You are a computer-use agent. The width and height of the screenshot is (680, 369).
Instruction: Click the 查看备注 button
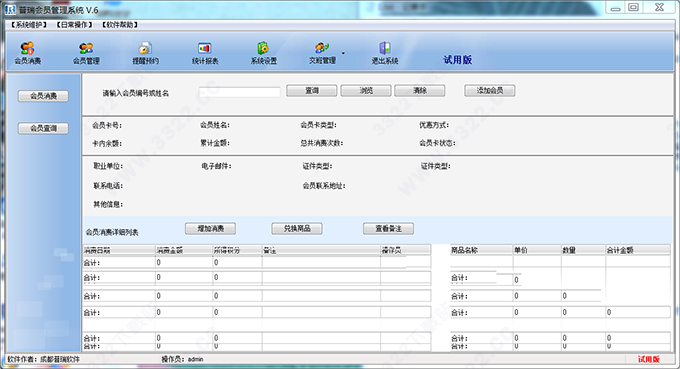(388, 229)
